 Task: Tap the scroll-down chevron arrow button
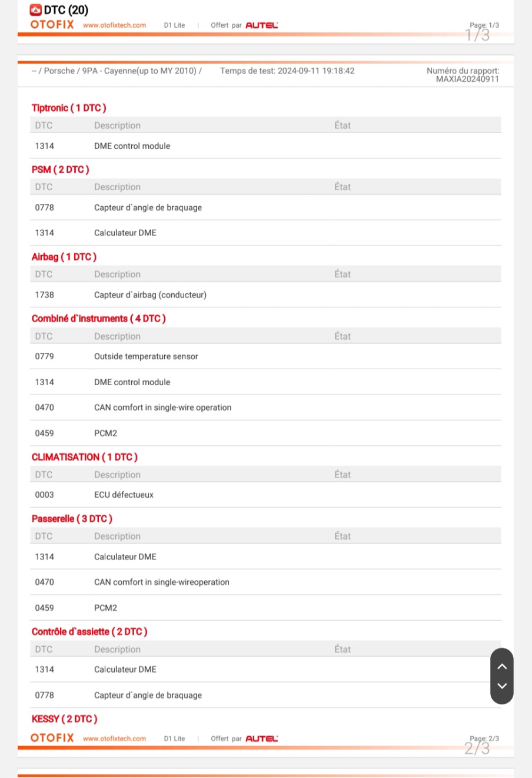pyautogui.click(x=502, y=686)
